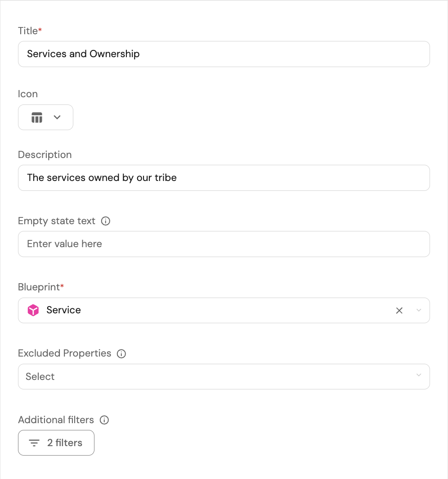The height and width of the screenshot is (479, 448).
Task: Click the Select placeholder in Excluded Properties
Action: [40, 377]
